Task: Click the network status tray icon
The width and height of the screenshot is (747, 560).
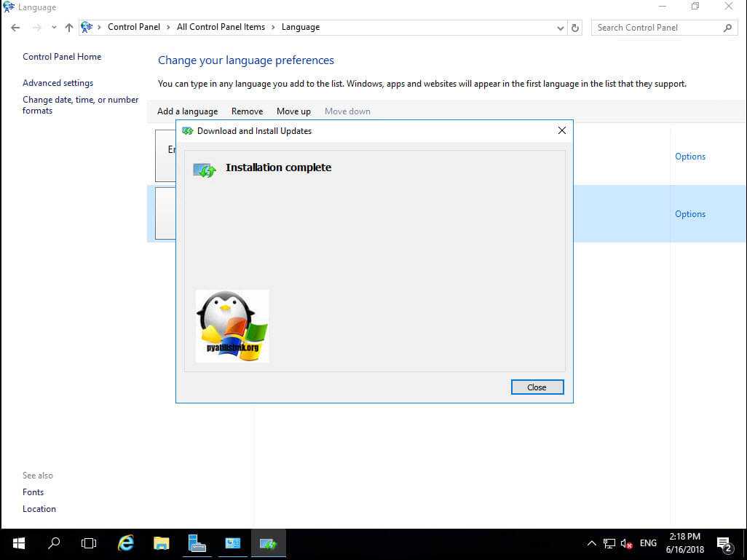Action: (x=609, y=543)
